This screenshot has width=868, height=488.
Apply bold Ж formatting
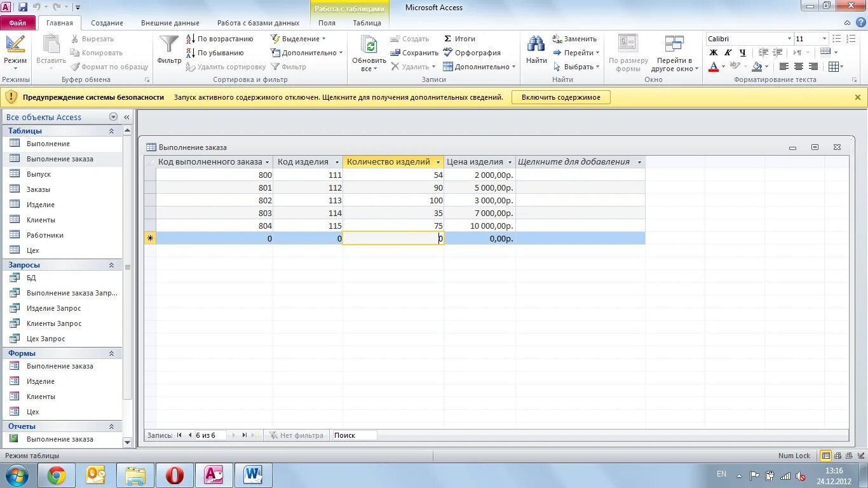click(713, 53)
